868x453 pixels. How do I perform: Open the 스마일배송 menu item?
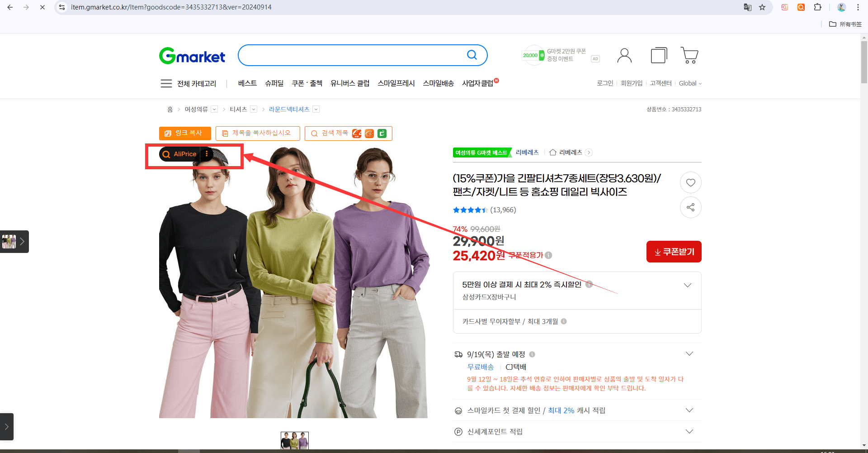coord(438,83)
